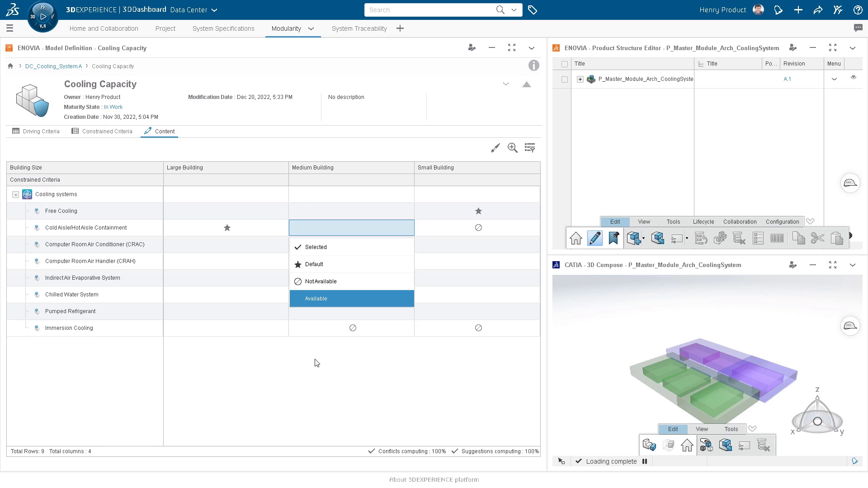This screenshot has height=488, width=868.
Task: Collapse Product Structure action bar with chevron
Action: 810,221
